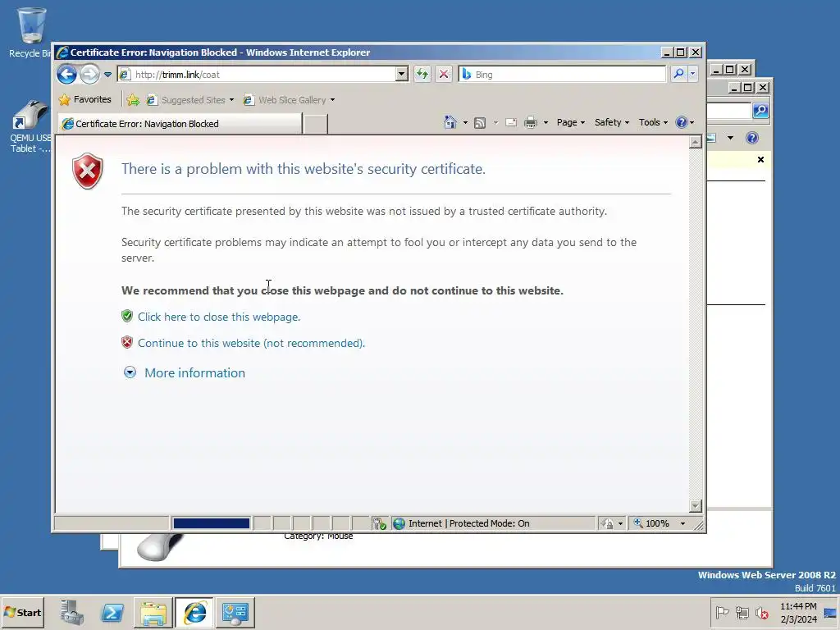Screen dimensions: 840x630
Task: Expand the Home button dropdown arrow
Action: (465, 123)
